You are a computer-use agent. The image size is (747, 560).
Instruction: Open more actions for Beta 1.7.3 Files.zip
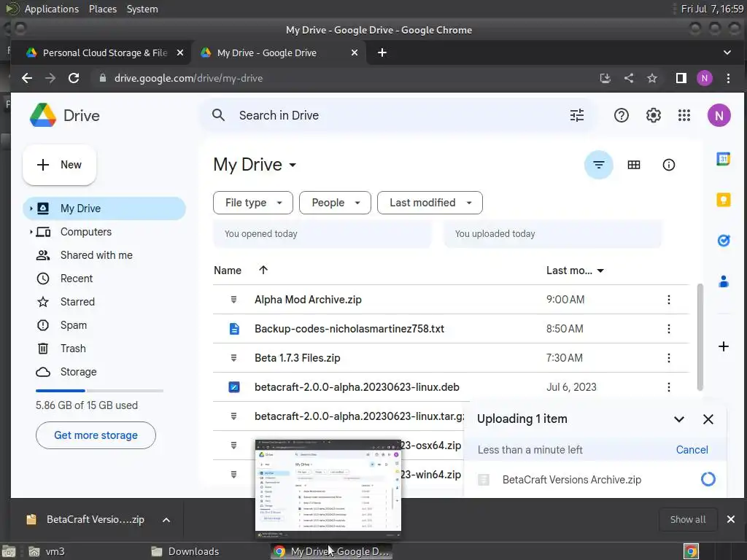668,357
